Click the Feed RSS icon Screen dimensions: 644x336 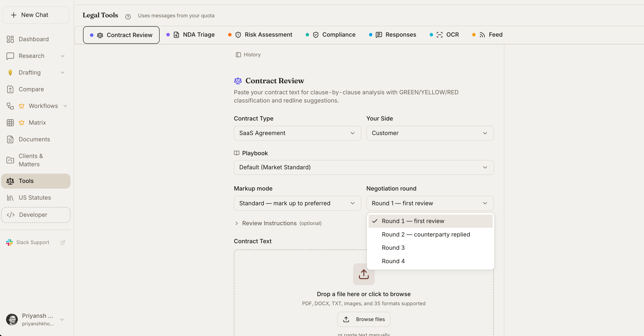tap(482, 35)
